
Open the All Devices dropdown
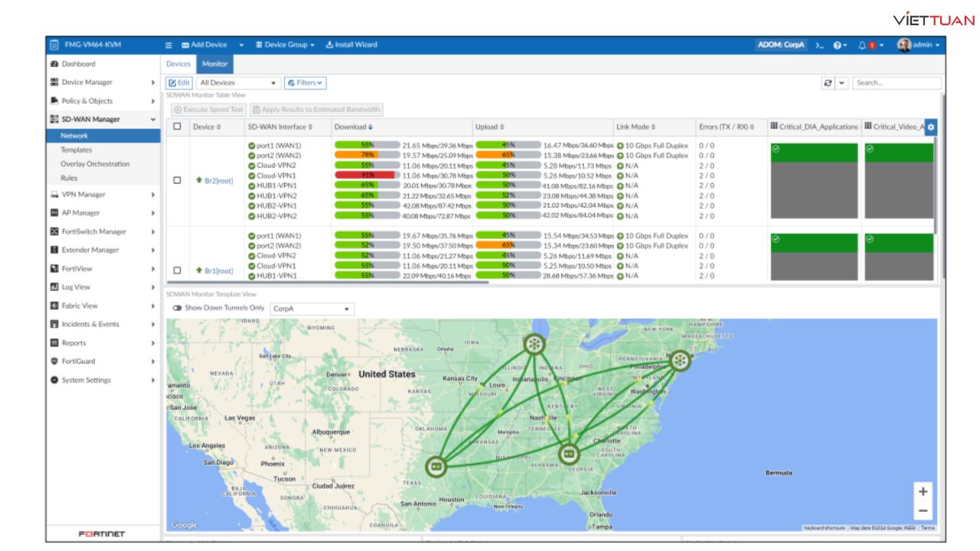pyautogui.click(x=239, y=83)
